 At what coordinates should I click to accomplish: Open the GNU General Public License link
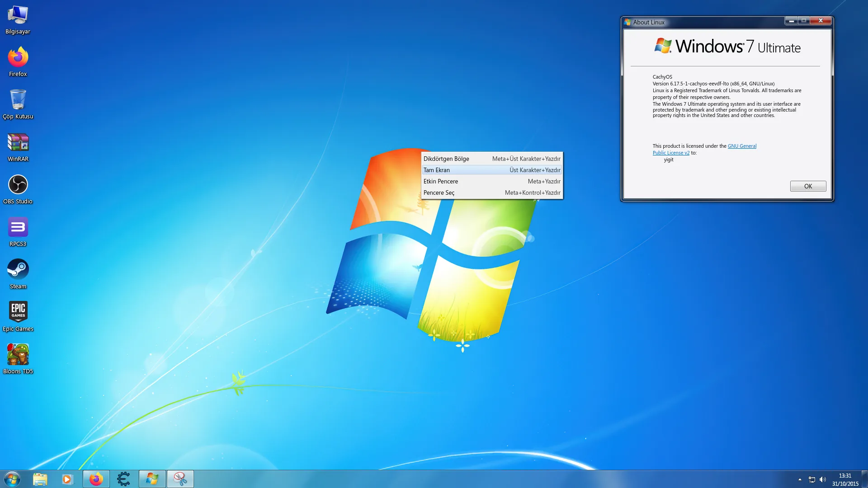(x=741, y=146)
